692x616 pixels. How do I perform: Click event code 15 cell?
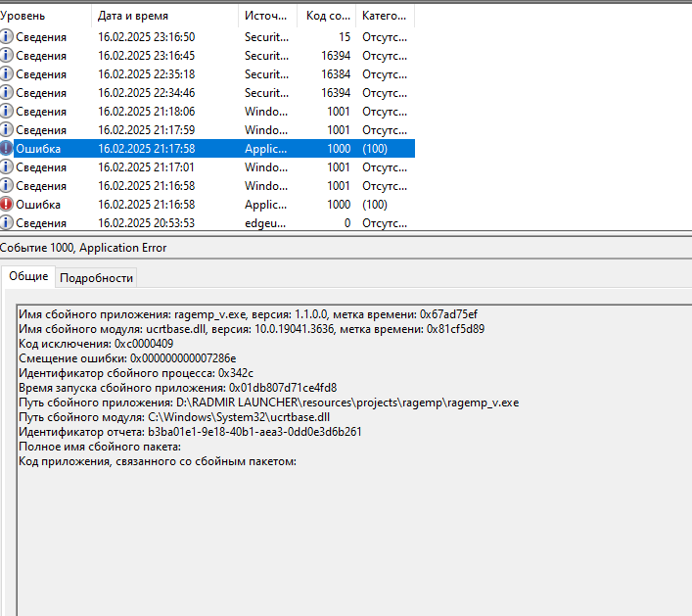345,37
